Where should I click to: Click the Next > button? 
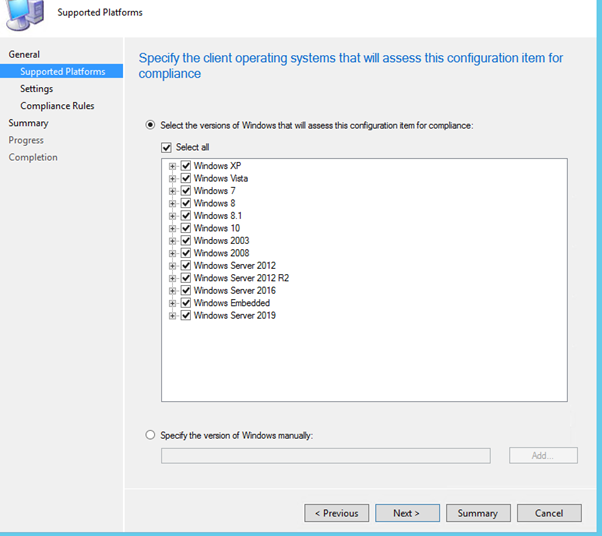click(407, 513)
